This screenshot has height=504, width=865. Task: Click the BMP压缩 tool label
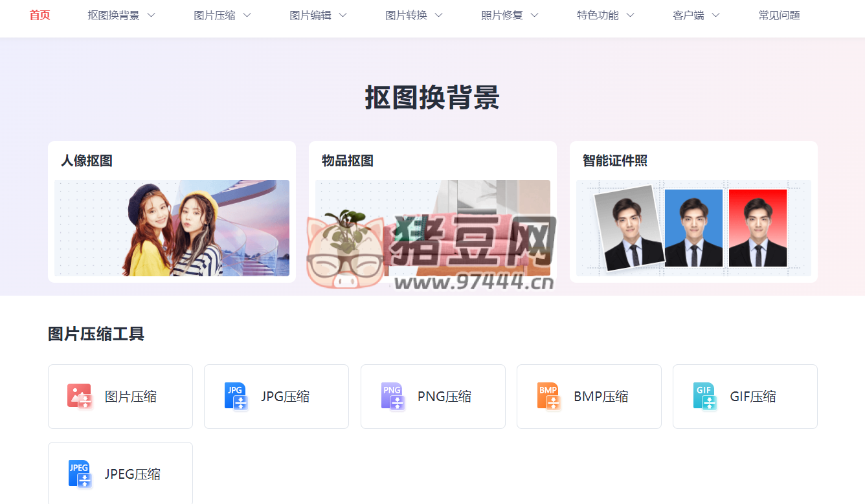click(601, 397)
